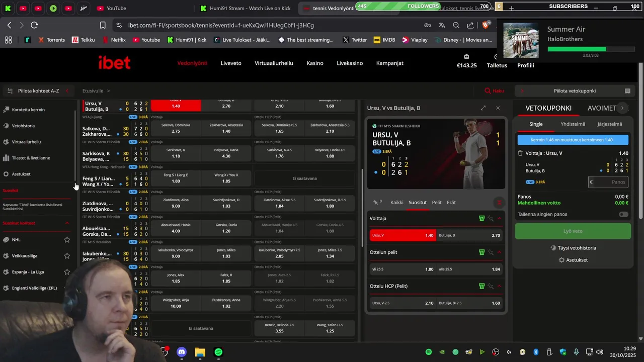Image resolution: width=644 pixels, height=362 pixels.
Task: Collapse the Ottelun pelit section
Action: [499, 252]
